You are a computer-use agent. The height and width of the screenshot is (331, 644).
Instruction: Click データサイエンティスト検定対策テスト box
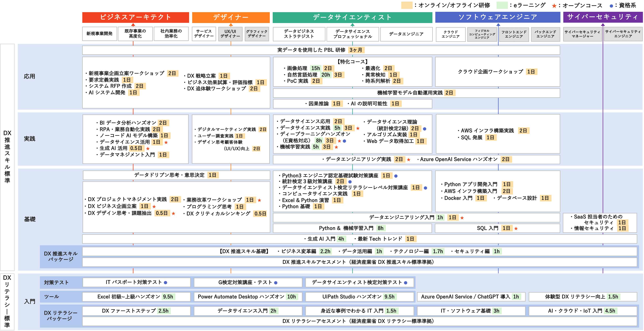pyautogui.click(x=360, y=282)
